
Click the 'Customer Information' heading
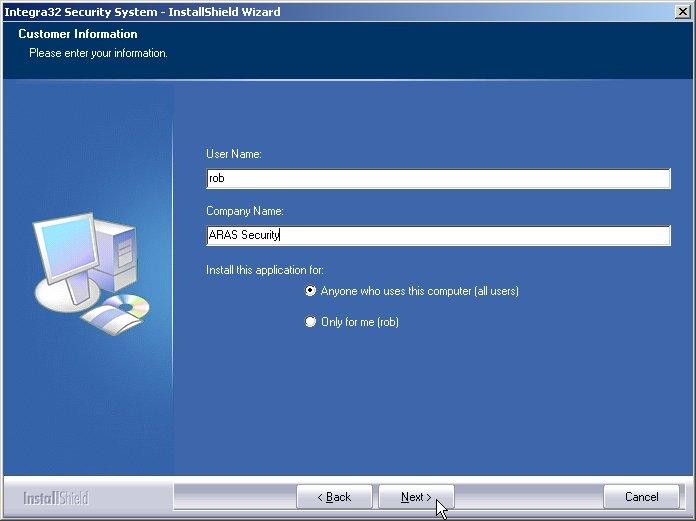point(78,34)
